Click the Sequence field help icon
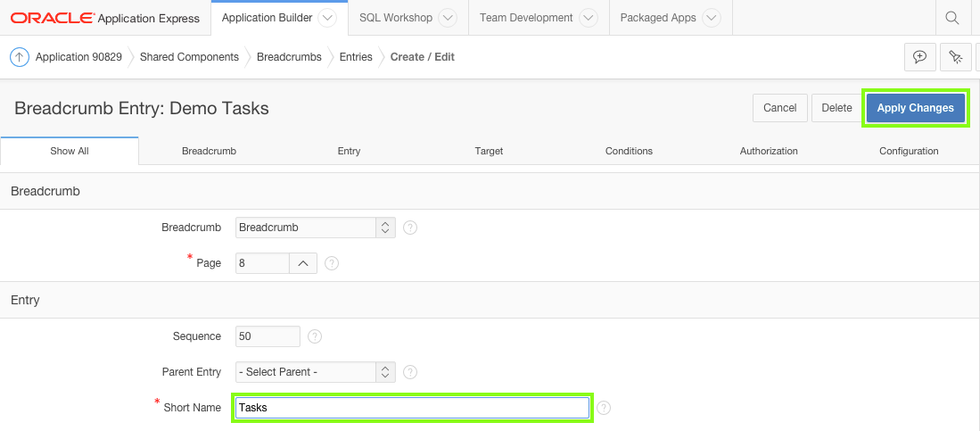Viewport: 980px width, 431px height. [x=315, y=336]
